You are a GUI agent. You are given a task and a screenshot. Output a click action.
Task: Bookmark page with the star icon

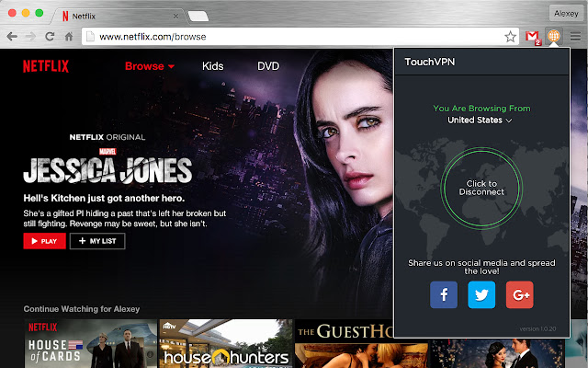click(511, 37)
